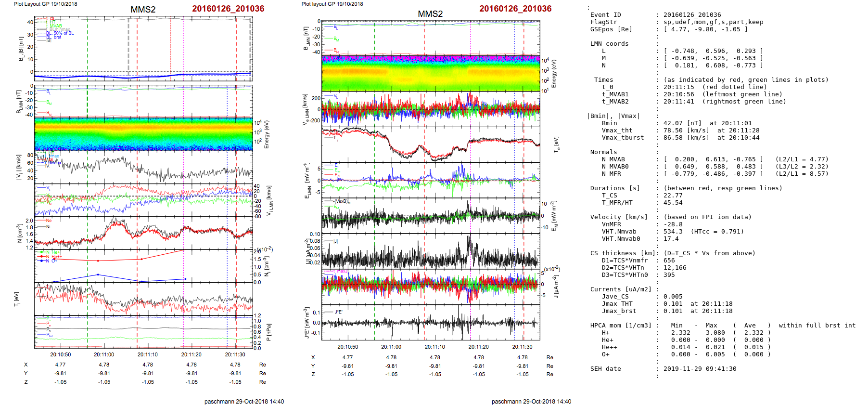The height and width of the screenshot is (405, 868).
Task: Click the HPCA mom [1/cm3] table heading
Action: click(621, 326)
